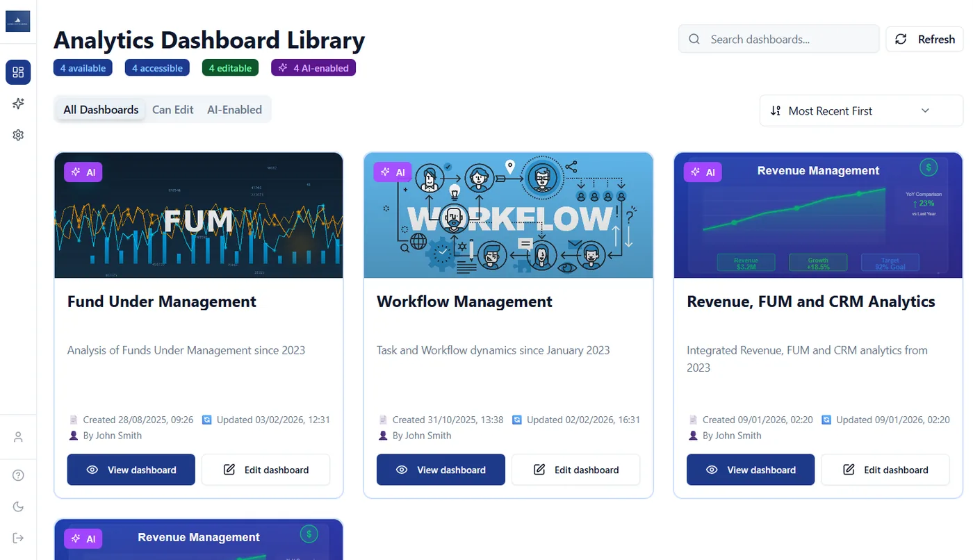973x560 pixels.
Task: Switch to the AI-Enabled tab
Action: click(x=234, y=110)
